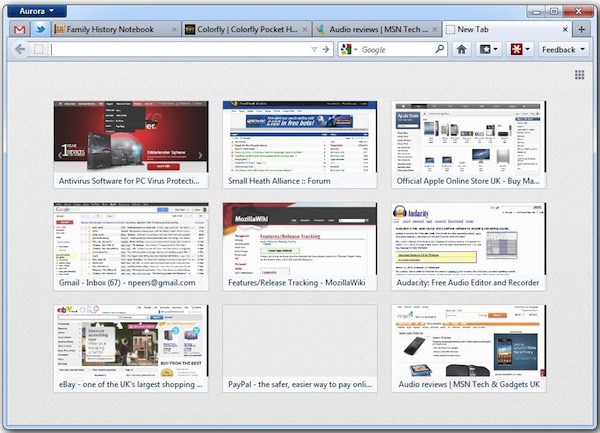Close the Audio reviews MSN Tech tab

point(435,29)
